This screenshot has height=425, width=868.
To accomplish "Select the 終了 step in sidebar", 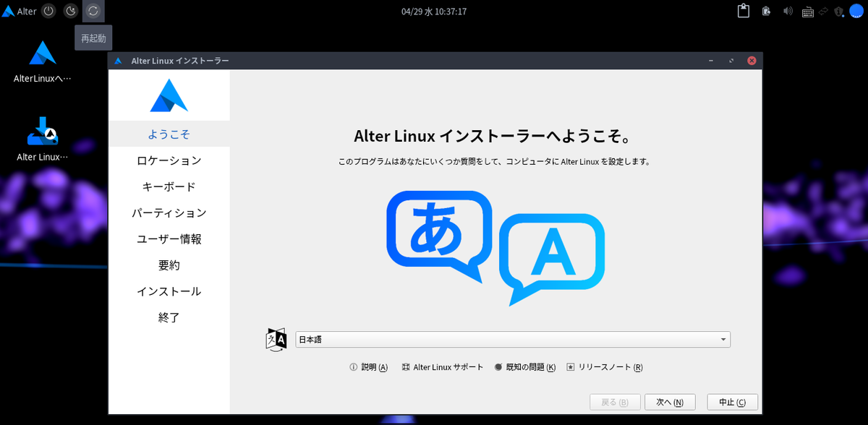I will click(x=169, y=317).
